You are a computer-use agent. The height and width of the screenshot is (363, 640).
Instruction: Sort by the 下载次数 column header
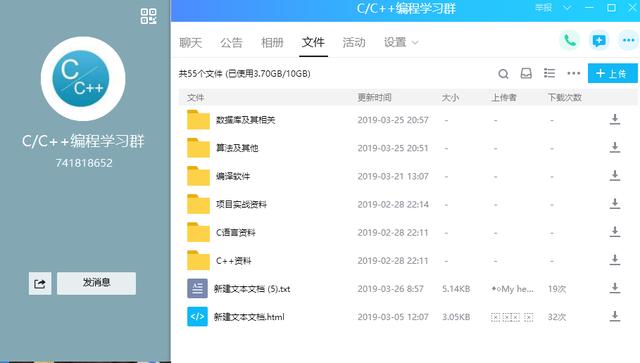pyautogui.click(x=564, y=98)
